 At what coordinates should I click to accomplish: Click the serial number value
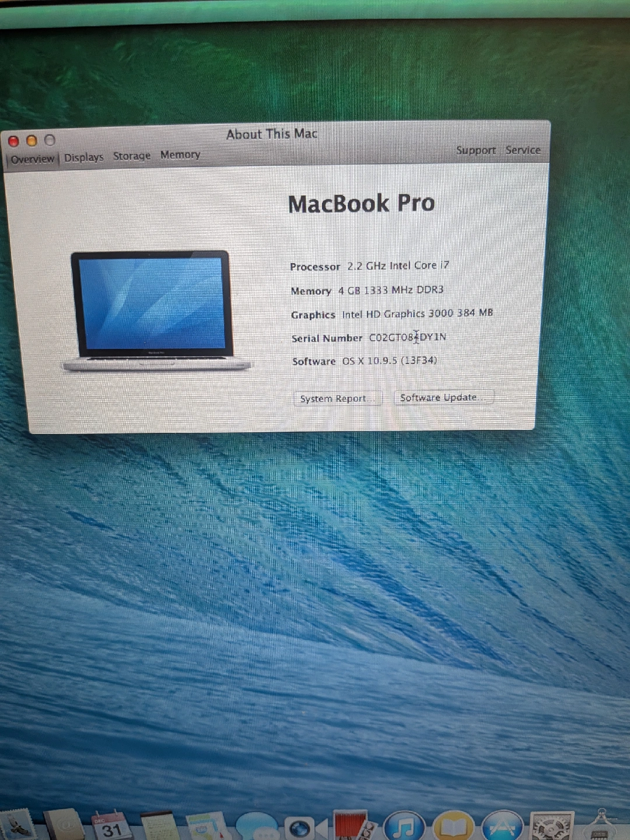[408, 337]
